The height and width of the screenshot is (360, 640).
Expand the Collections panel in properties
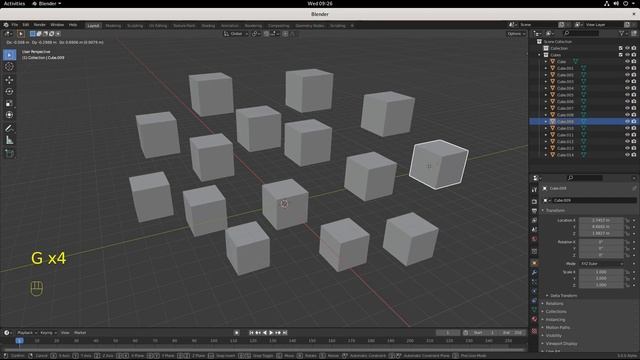click(x=556, y=311)
